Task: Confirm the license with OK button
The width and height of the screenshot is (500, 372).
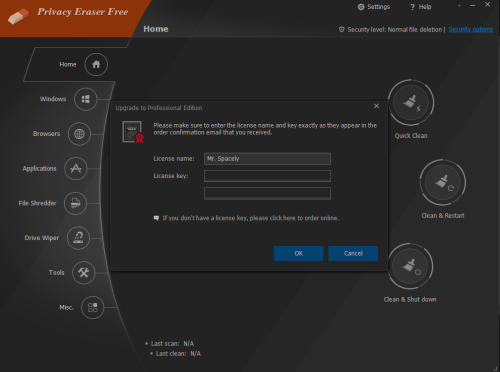Action: tap(299, 253)
